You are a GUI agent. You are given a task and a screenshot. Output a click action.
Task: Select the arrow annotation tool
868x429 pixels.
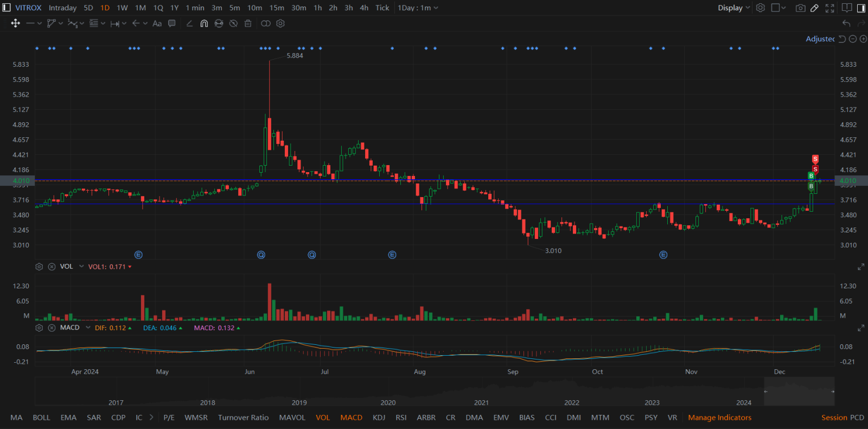pyautogui.click(x=136, y=23)
